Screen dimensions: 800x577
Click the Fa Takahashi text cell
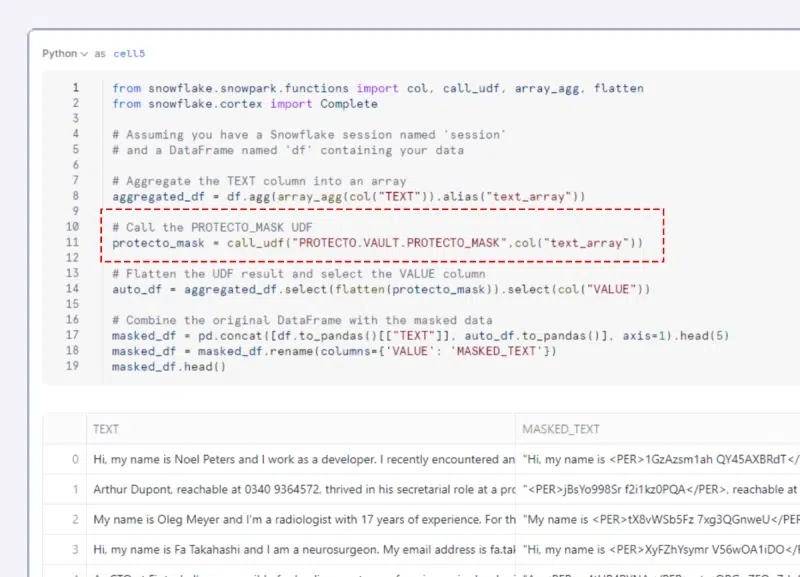point(300,550)
